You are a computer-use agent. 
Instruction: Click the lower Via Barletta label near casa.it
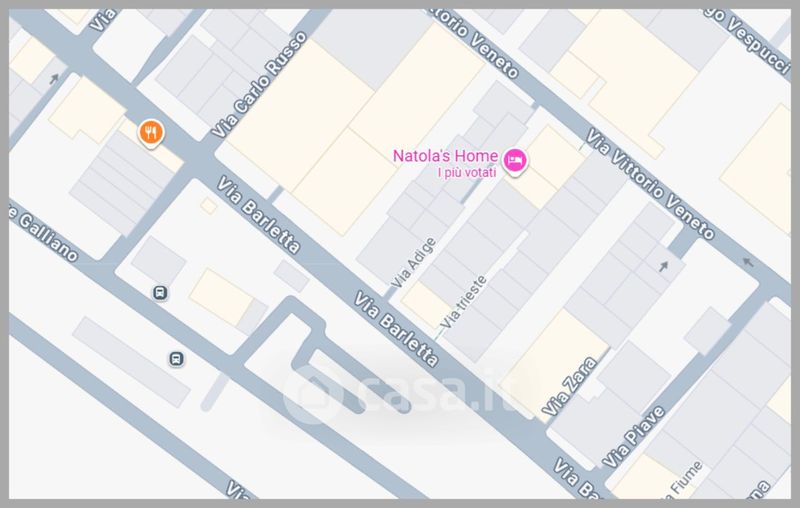coord(396,329)
